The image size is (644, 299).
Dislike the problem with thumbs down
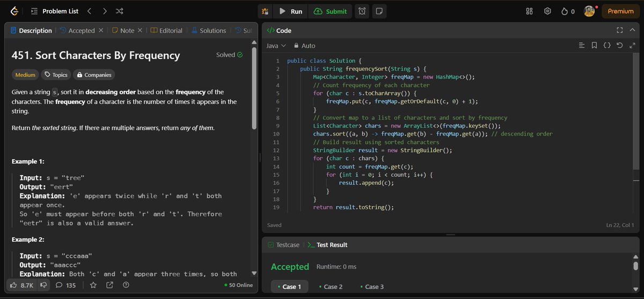(45, 286)
